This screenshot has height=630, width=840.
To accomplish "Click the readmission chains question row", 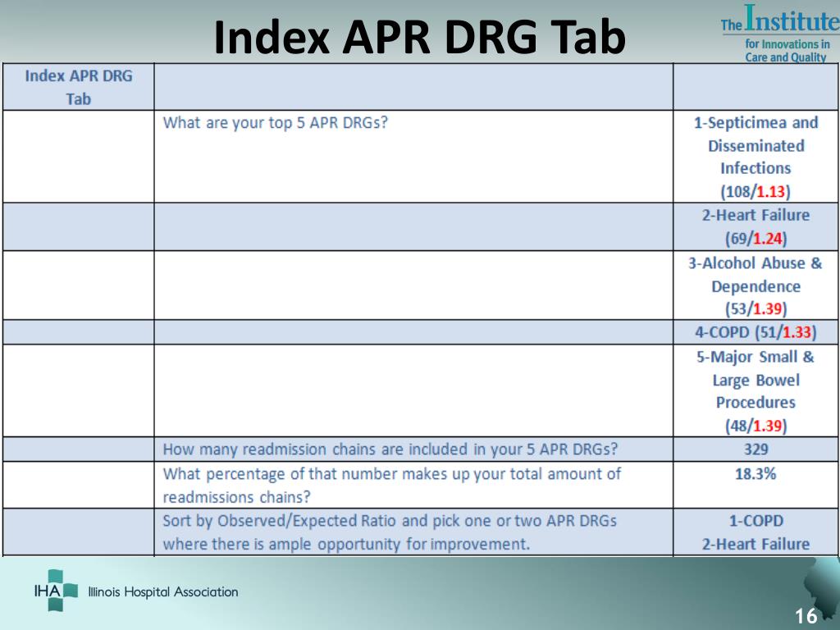I will pos(390,449).
